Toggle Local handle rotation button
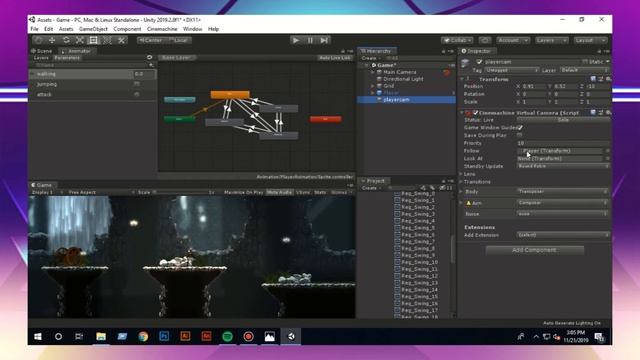 coord(178,40)
